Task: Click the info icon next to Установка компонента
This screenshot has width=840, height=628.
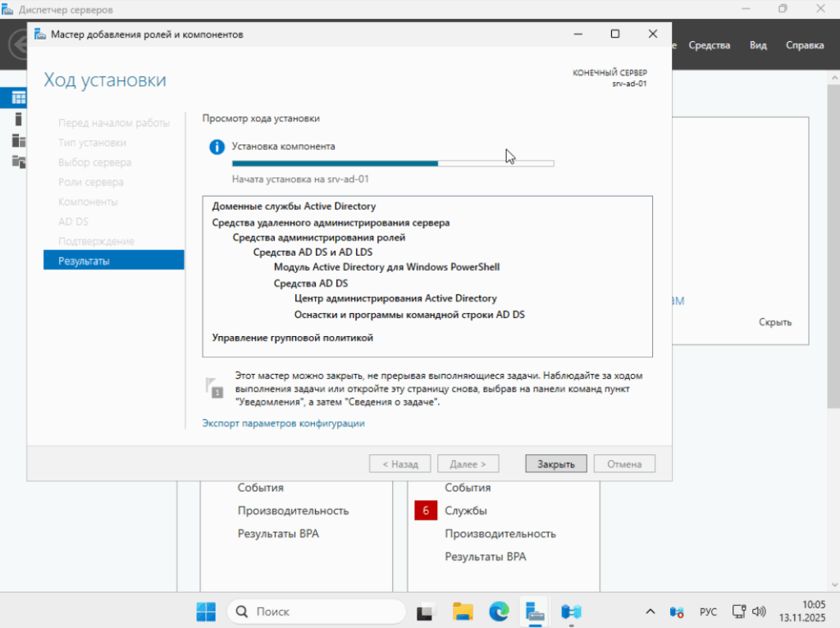Action: tap(217, 147)
